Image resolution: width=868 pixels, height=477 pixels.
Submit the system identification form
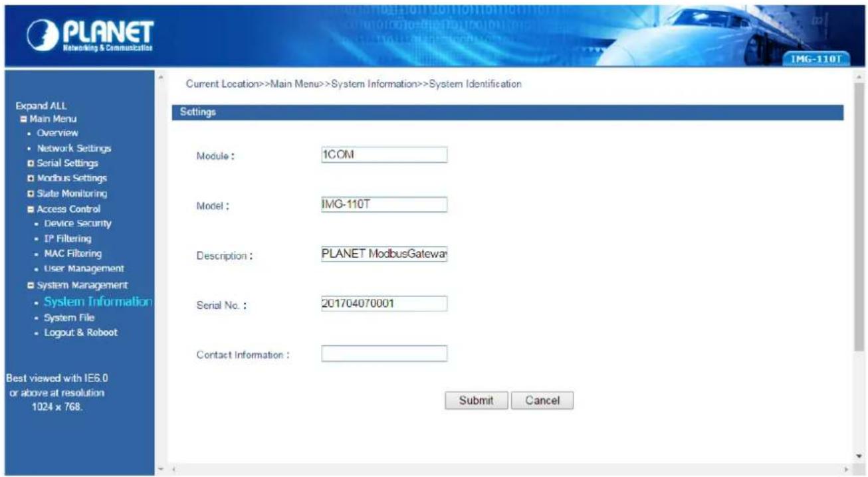[x=477, y=401]
